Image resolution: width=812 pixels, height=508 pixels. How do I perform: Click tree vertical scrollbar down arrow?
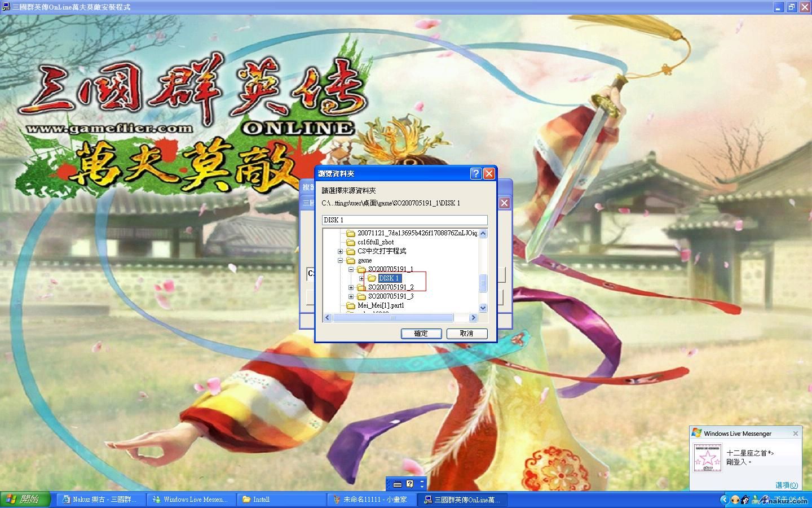pos(483,308)
